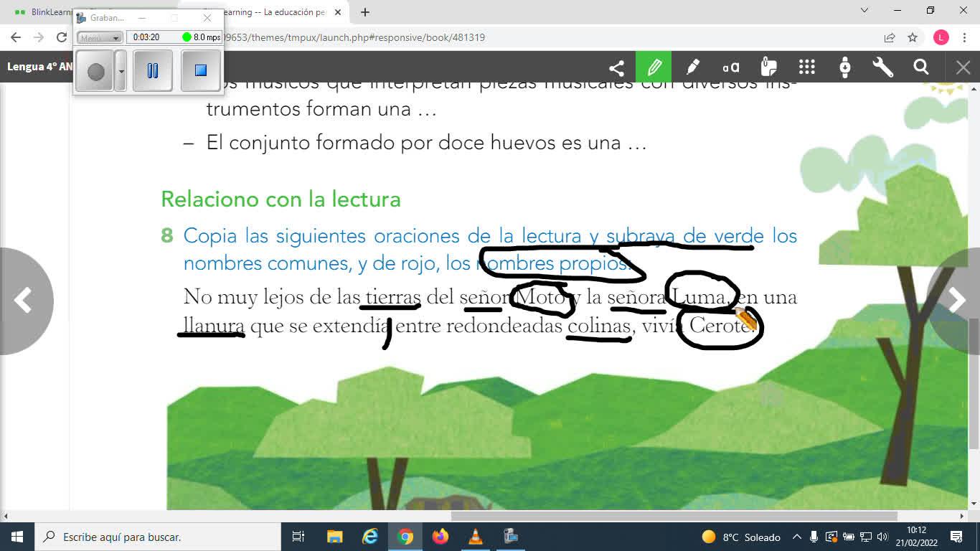Open the magnifier search tool

click(921, 67)
